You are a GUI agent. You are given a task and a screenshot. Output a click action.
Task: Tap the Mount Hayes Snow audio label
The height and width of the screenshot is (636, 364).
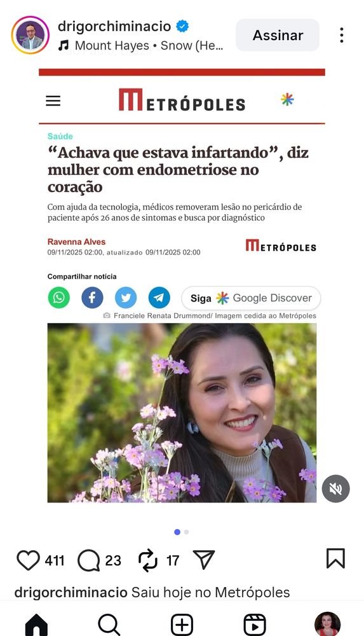(x=141, y=45)
